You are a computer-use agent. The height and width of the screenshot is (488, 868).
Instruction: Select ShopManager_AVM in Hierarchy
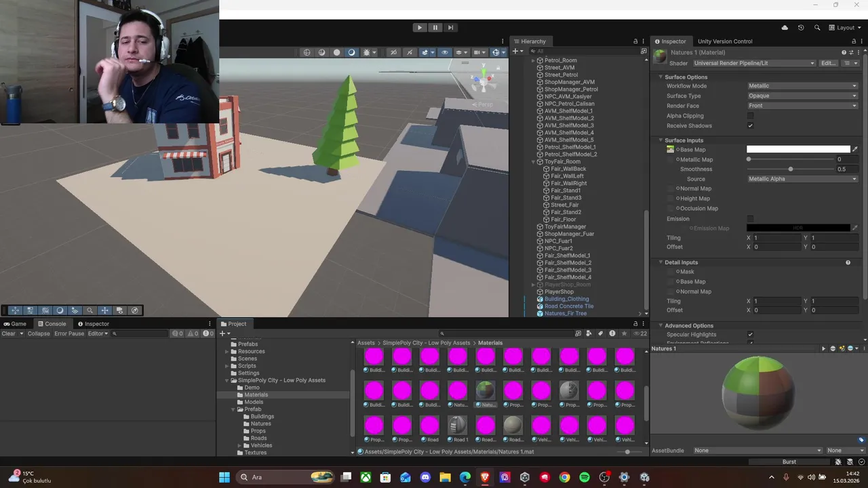569,82
